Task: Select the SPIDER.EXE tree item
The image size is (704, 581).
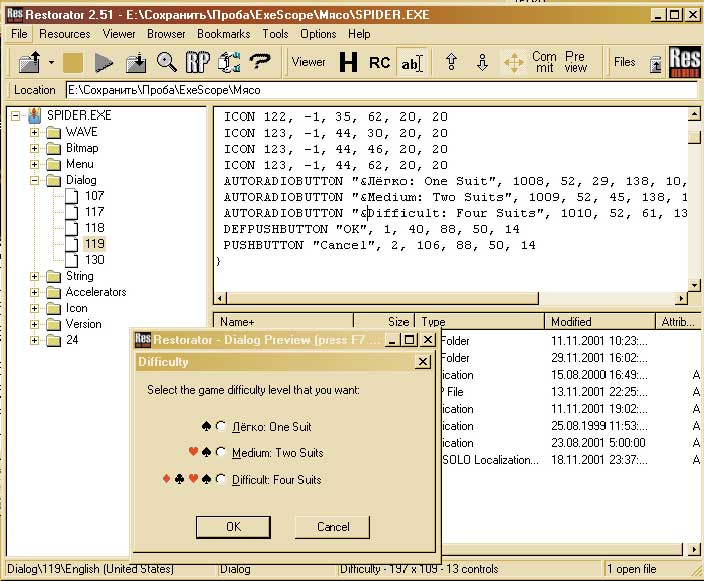Action: (x=79, y=115)
